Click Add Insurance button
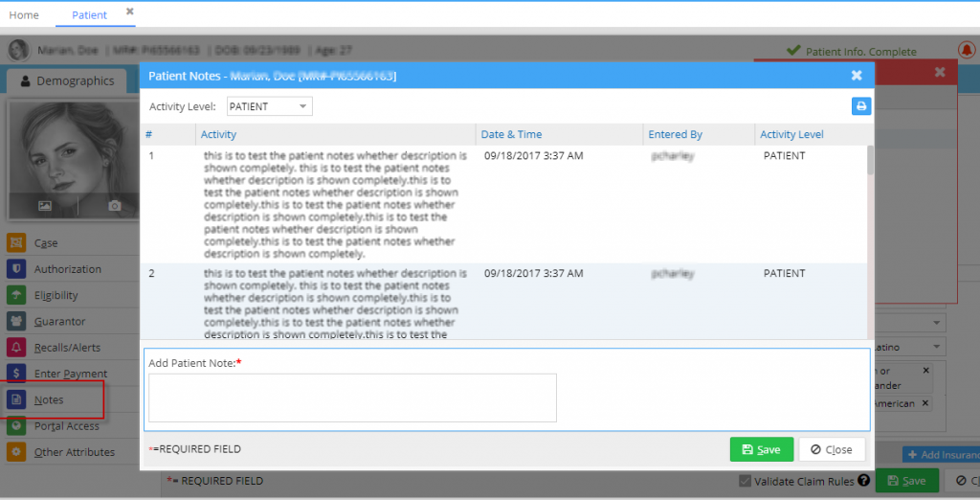 [942, 455]
